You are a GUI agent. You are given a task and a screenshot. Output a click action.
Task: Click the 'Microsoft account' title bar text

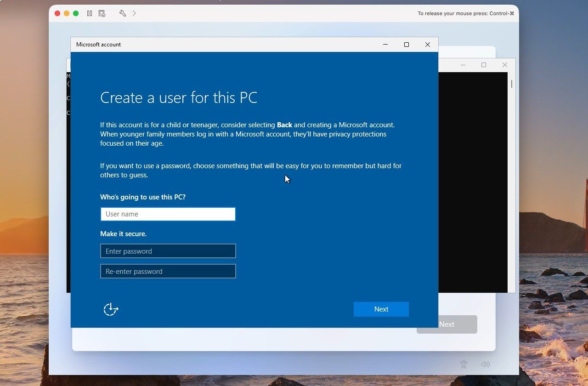99,45
